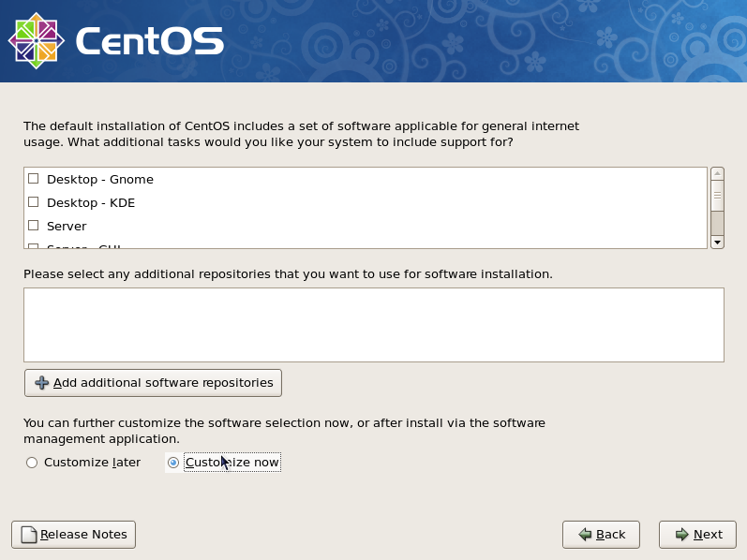
Task: Click the task list scroll-up arrow
Action: [717, 173]
